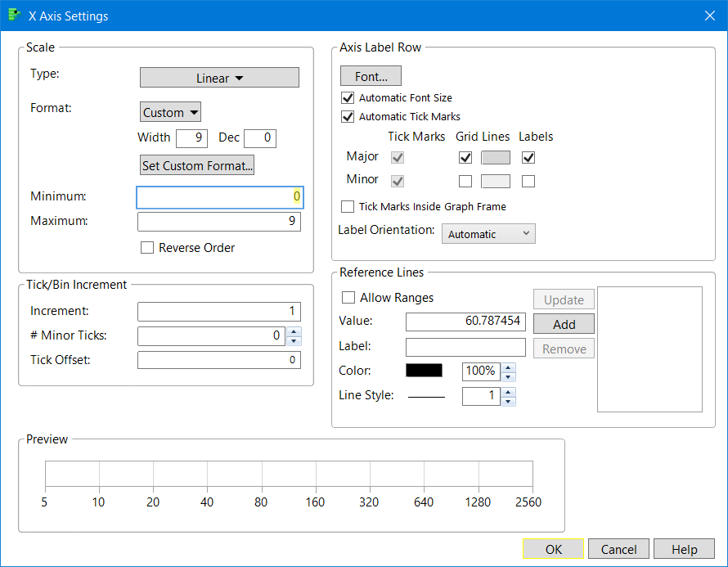This screenshot has height=567, width=728.
Task: Check Allow Ranges in Reference Lines
Action: (x=347, y=297)
